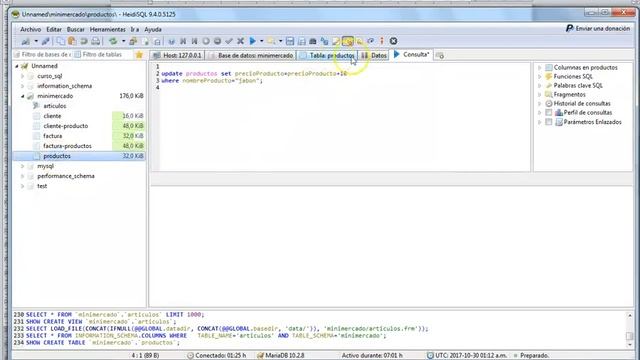Select the factura-productos table
The image size is (640, 360).
(x=67, y=146)
